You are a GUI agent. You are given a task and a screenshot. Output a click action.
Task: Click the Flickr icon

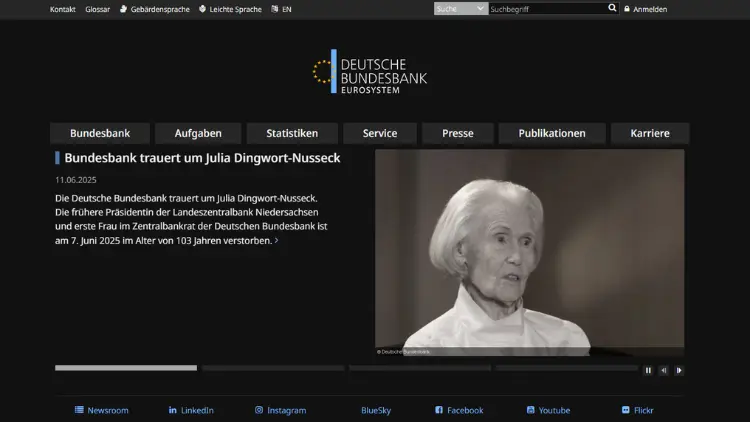(626, 410)
